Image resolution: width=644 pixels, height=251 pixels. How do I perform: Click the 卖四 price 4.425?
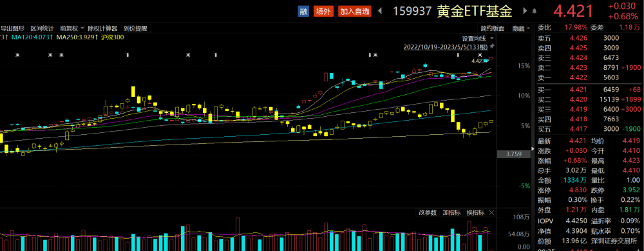[x=578, y=48]
